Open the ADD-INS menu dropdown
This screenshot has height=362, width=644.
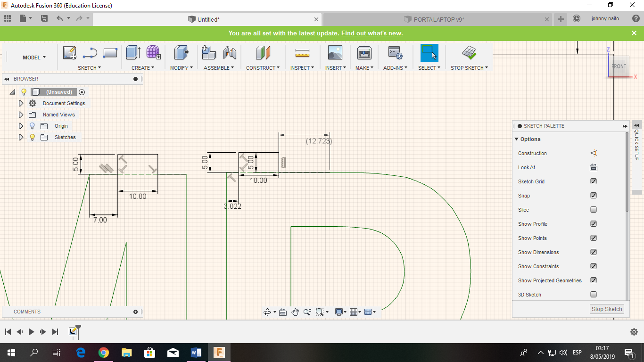(x=395, y=68)
